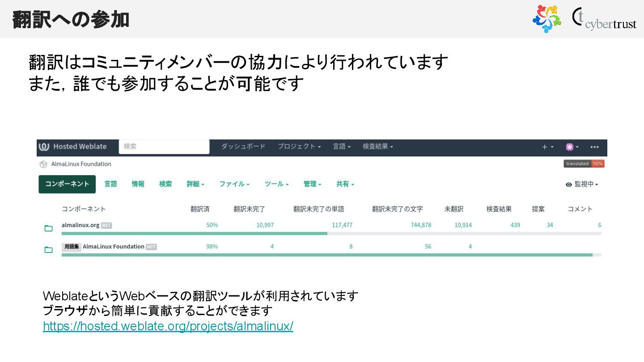Click the Hosted Weblate logo icon
Viewport: 644px width, 362px height.
click(44, 147)
